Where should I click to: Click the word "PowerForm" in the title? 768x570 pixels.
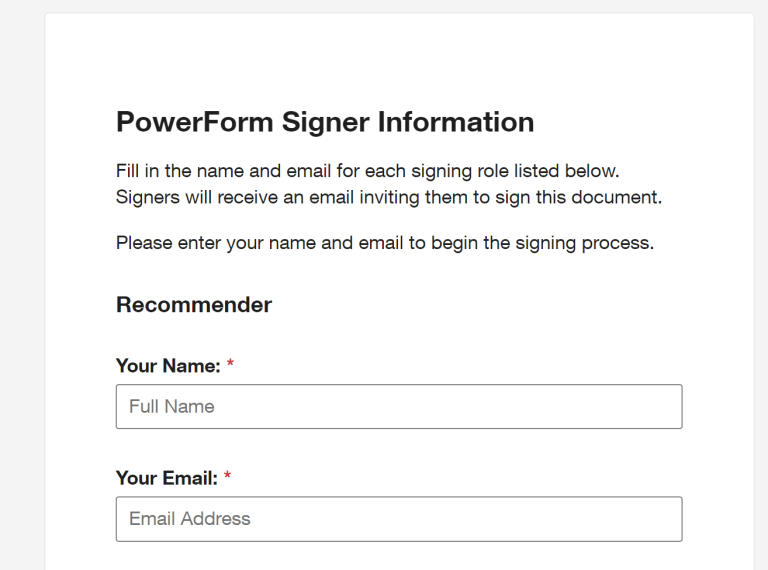[195, 122]
